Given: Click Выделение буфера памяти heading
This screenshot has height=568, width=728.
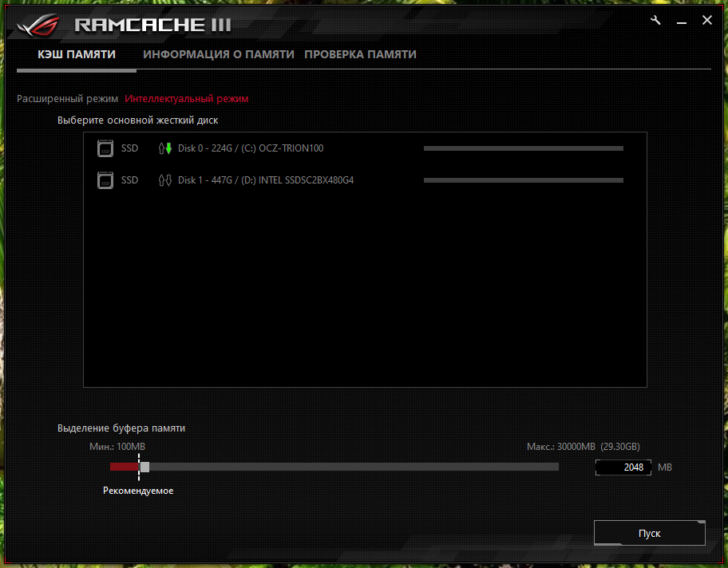Looking at the screenshot, I should pyautogui.click(x=121, y=428).
